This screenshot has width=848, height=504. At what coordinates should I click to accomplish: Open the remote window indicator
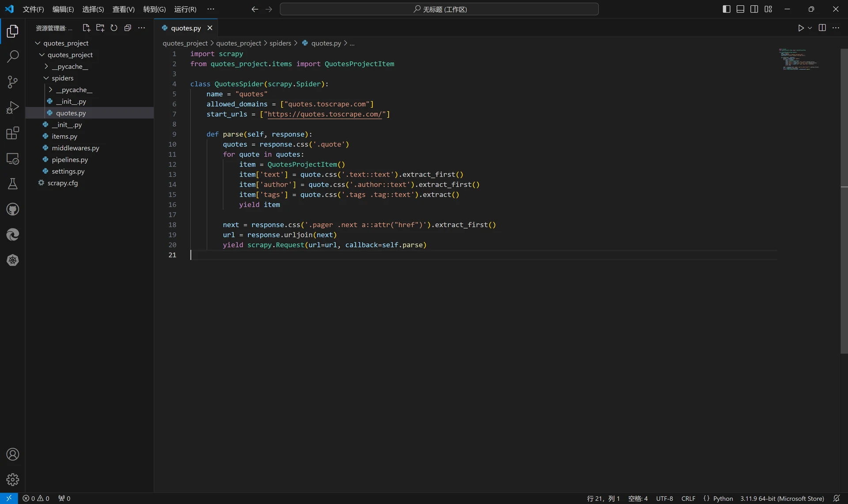9,498
